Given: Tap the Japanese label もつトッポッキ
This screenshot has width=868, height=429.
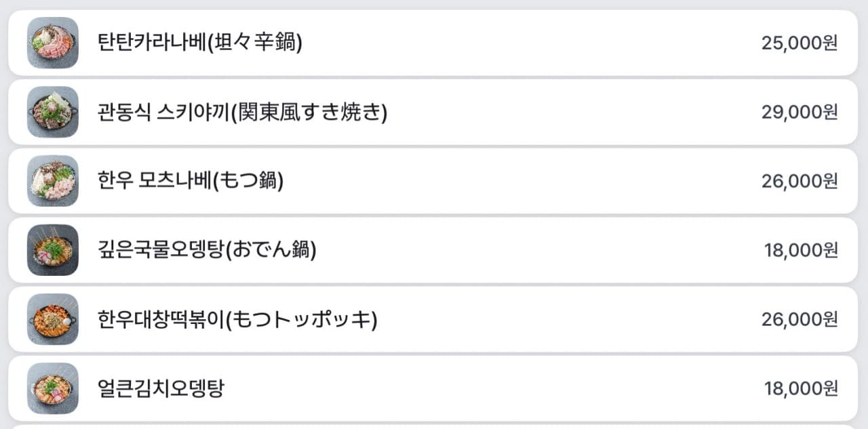Looking at the screenshot, I should 302,319.
